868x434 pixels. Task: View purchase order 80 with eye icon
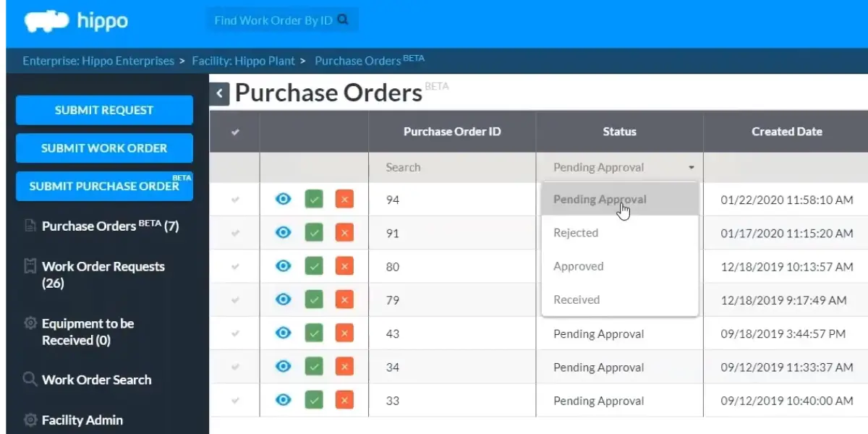(x=284, y=266)
